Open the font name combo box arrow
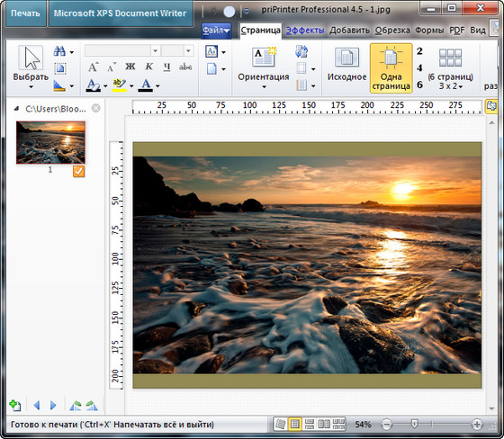Image resolution: width=504 pixels, height=439 pixels. (x=155, y=50)
